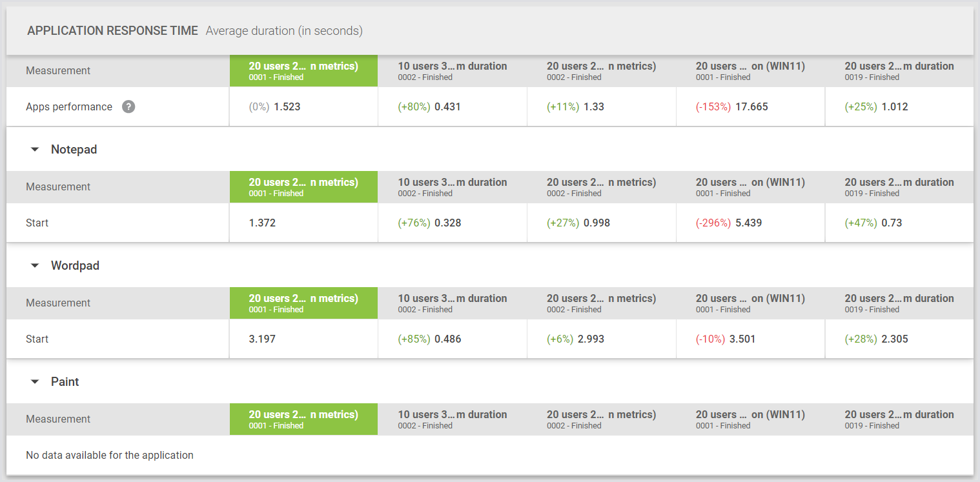This screenshot has height=482, width=980.
Task: Collapse the Paint section arrow
Action: pyautogui.click(x=35, y=382)
